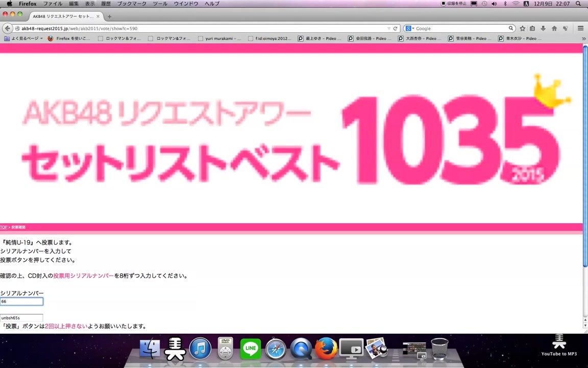Click the serial number field containing 66
The width and height of the screenshot is (588, 368).
coord(21,302)
